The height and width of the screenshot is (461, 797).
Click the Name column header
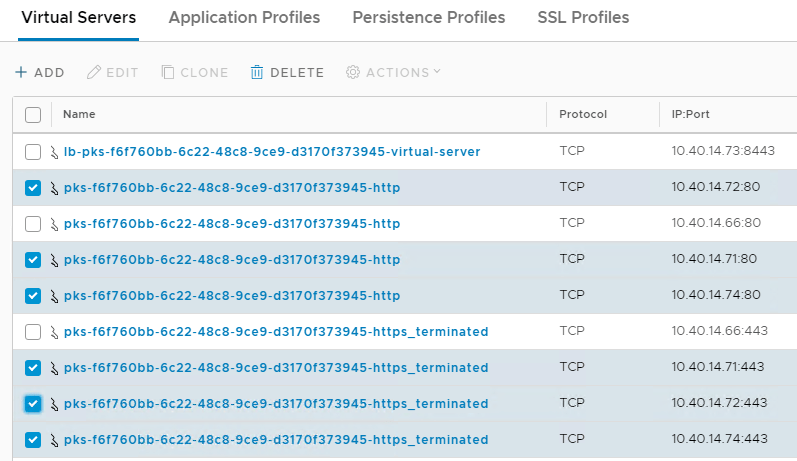point(79,115)
